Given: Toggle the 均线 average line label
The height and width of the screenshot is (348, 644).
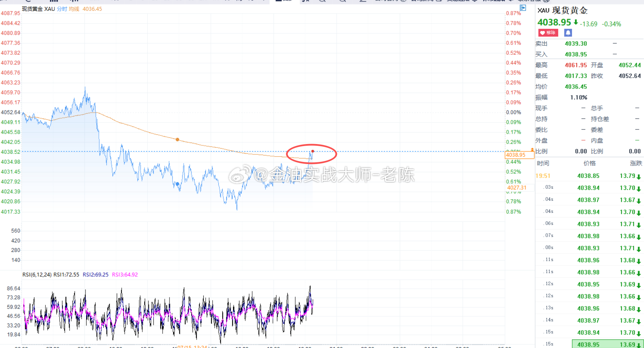Looking at the screenshot, I should (74, 9).
